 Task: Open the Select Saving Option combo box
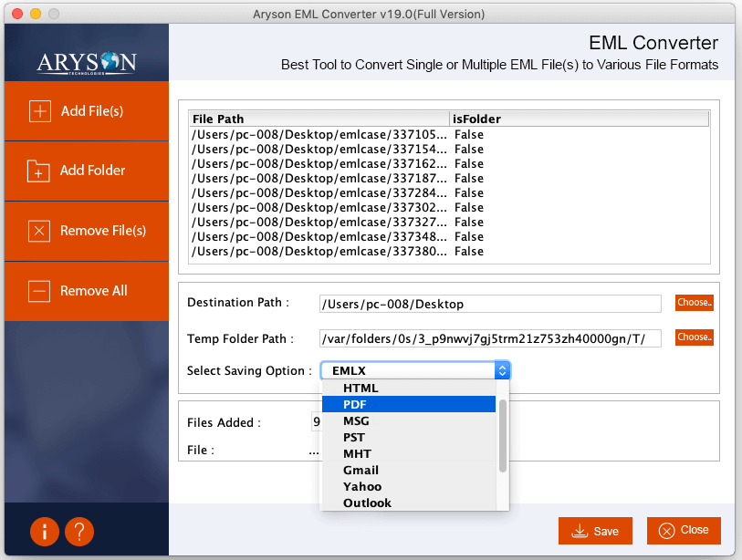pos(415,370)
